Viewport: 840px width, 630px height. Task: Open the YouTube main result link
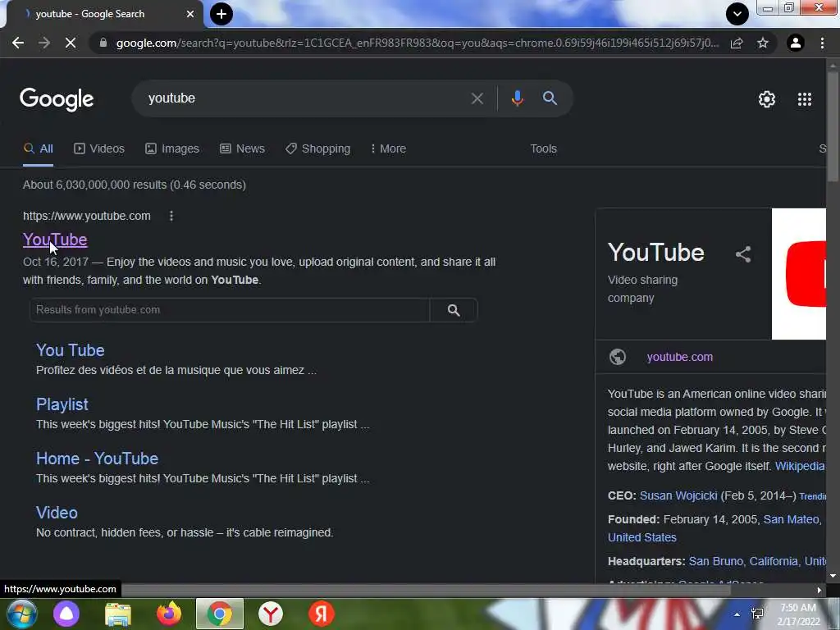[x=55, y=240]
